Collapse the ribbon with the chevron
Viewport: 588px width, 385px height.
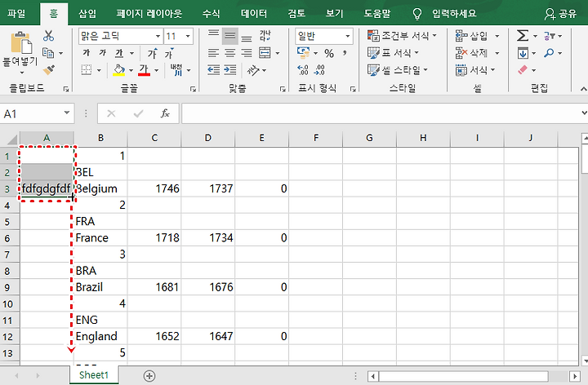[x=583, y=89]
